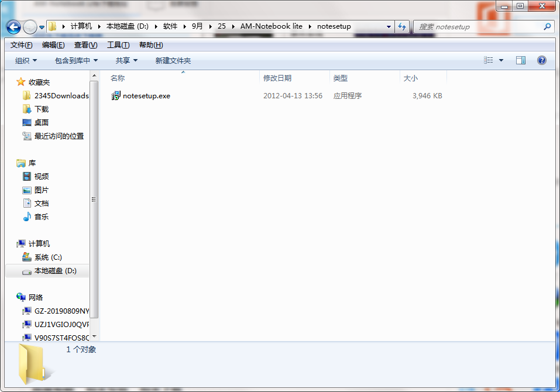Click 本地磁盘 (D:) in address path

[x=127, y=26]
